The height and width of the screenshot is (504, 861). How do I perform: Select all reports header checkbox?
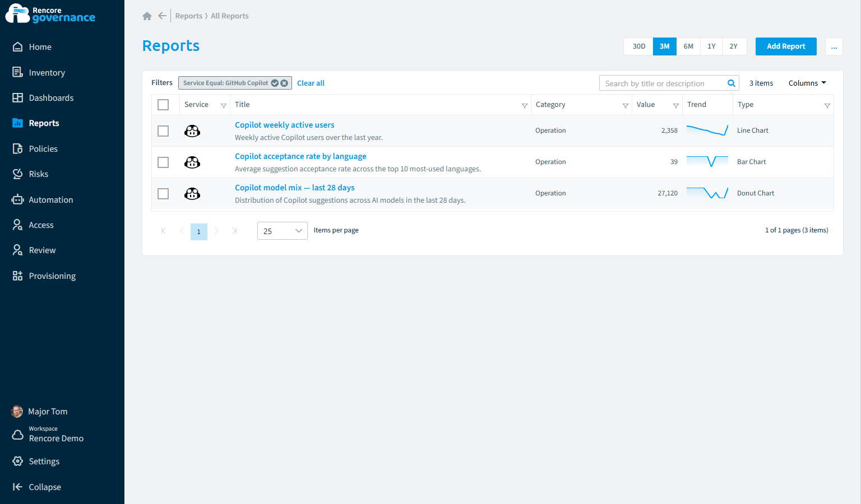pyautogui.click(x=163, y=105)
